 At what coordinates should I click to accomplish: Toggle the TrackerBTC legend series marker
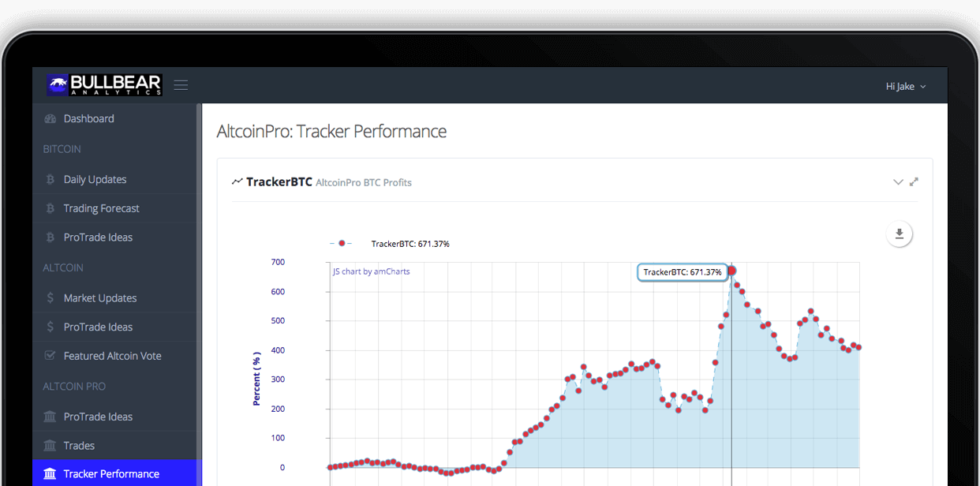click(342, 244)
